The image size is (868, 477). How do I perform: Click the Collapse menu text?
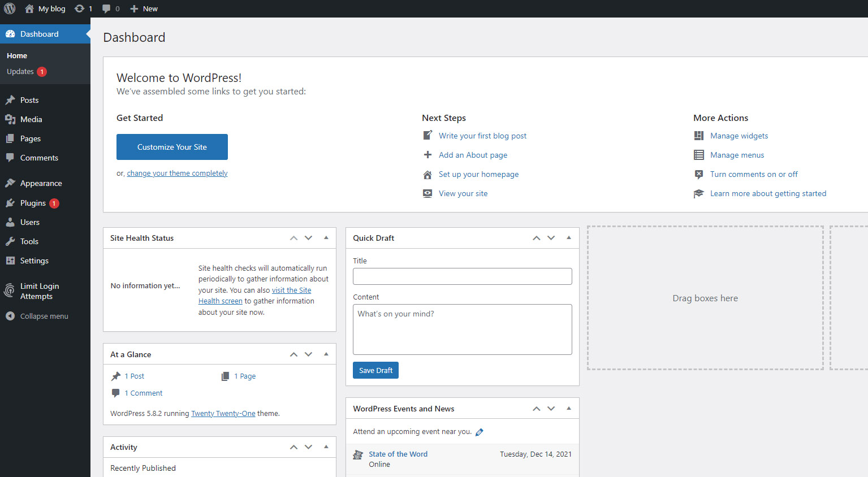click(44, 316)
